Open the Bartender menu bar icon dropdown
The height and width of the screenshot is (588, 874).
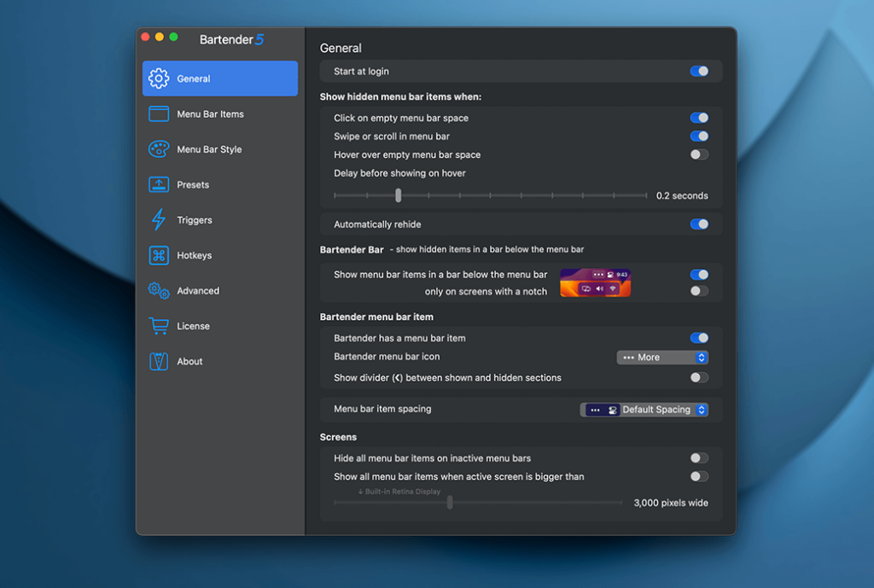click(x=662, y=357)
